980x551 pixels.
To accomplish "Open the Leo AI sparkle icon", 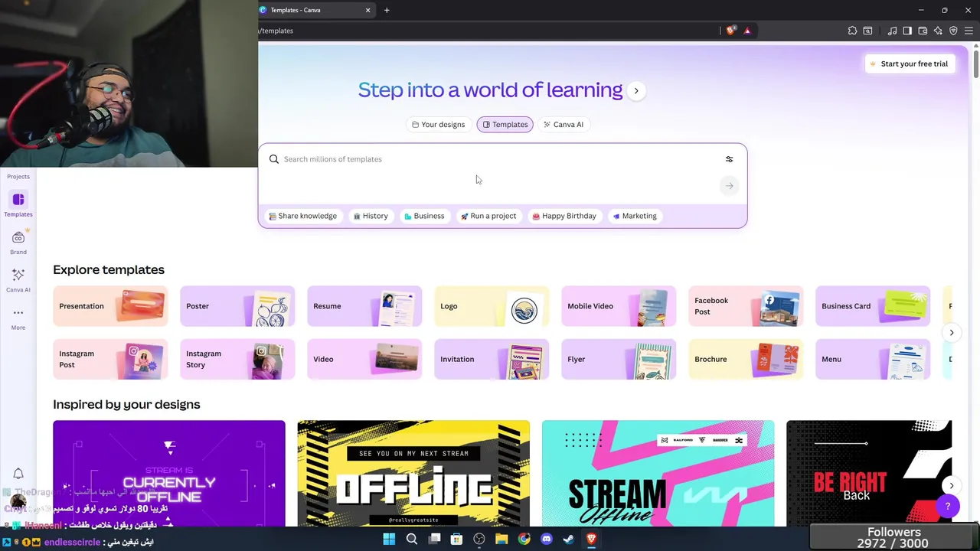I will pos(938,31).
